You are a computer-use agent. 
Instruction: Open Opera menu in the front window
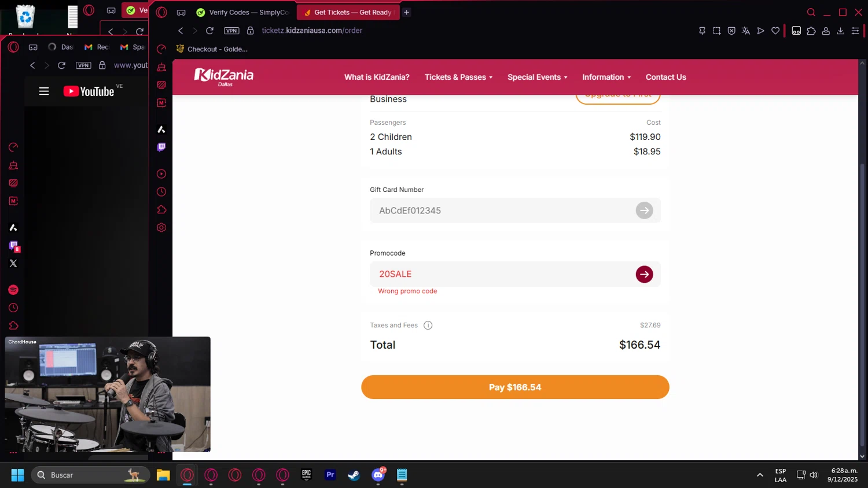(x=161, y=12)
